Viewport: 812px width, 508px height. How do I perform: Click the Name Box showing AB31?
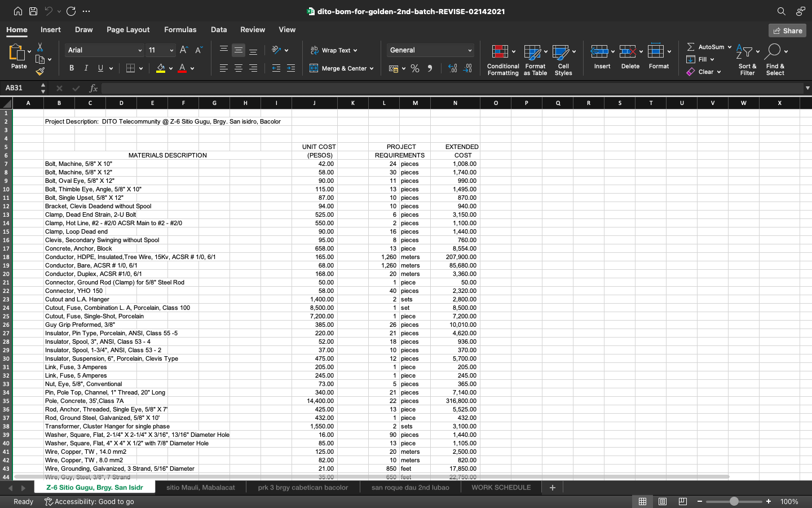21,88
